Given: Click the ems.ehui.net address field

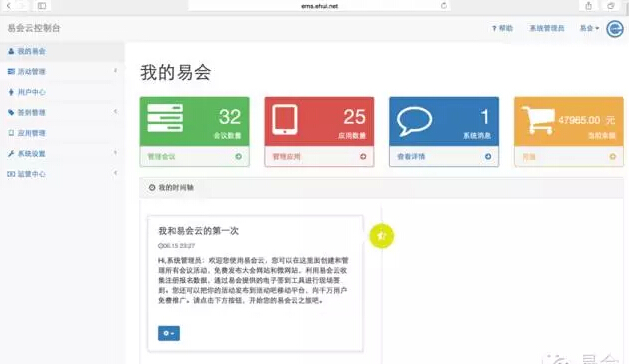Looking at the screenshot, I should click(x=319, y=6).
